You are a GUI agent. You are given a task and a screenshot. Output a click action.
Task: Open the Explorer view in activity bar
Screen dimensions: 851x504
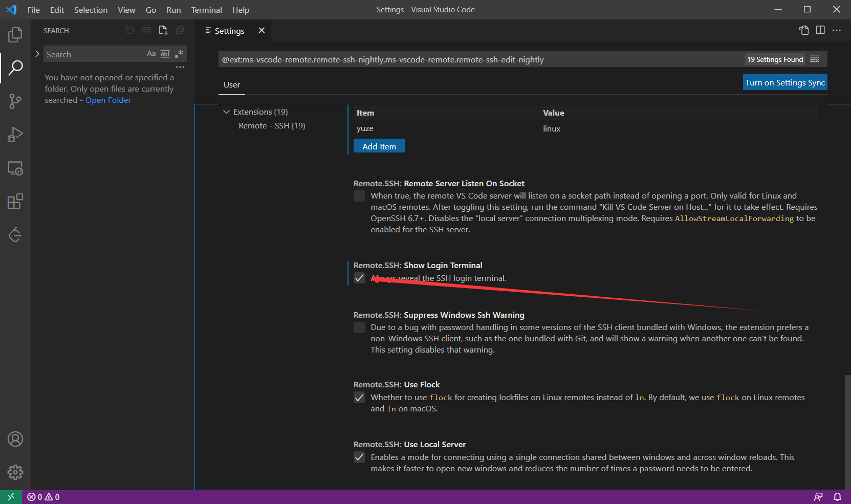tap(15, 35)
